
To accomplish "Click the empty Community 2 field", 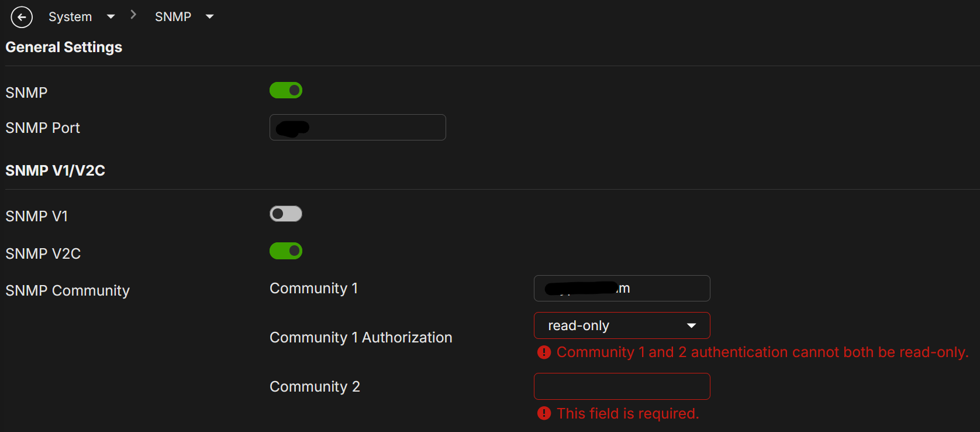I will (622, 386).
